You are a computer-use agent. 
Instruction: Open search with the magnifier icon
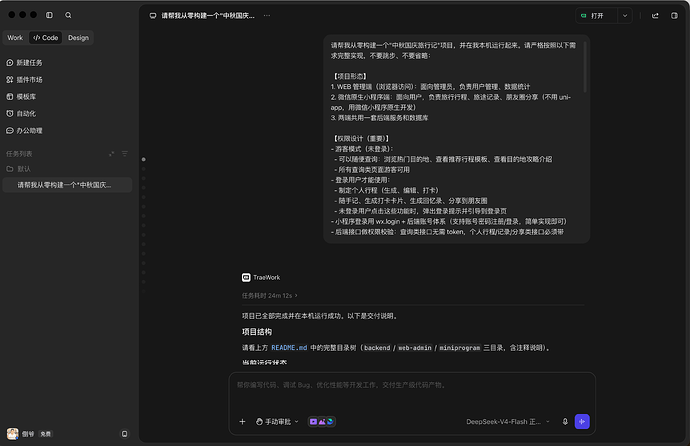pos(68,15)
